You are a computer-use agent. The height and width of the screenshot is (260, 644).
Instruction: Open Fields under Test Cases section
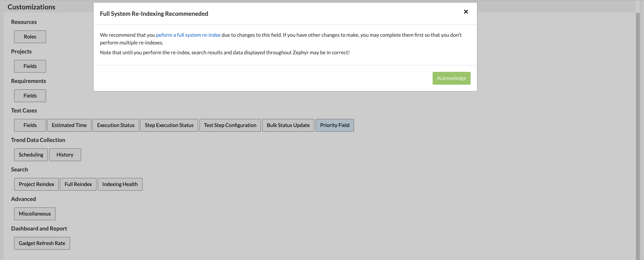(30, 125)
